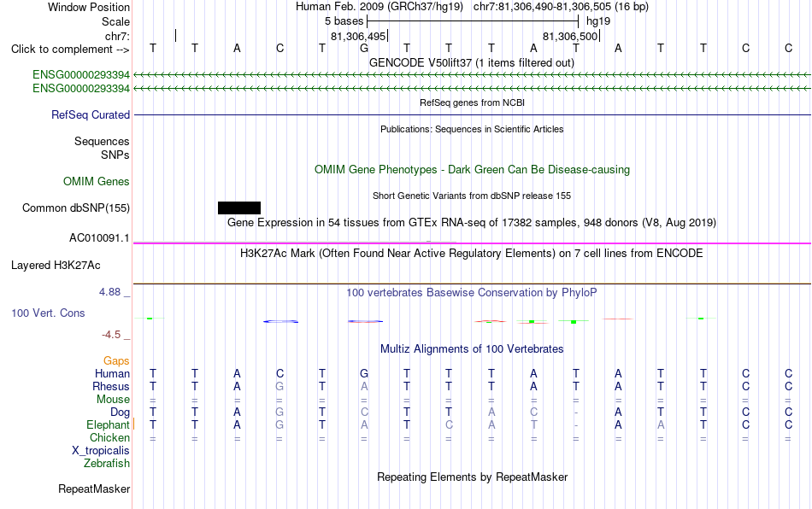
Task: Open '100 vertebrates Basewise Conservation by PhyloP' title
Action: 472,292
